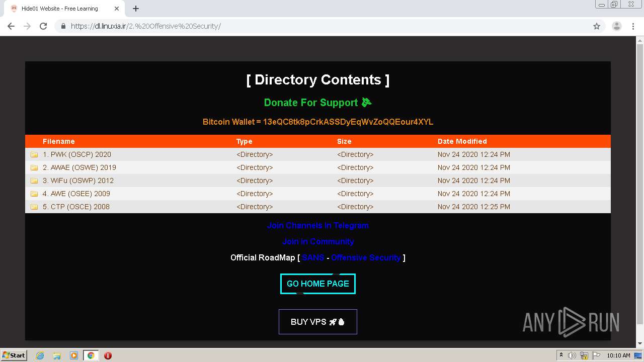Show hidden system tray icons
The width and height of the screenshot is (644, 362).
561,355
